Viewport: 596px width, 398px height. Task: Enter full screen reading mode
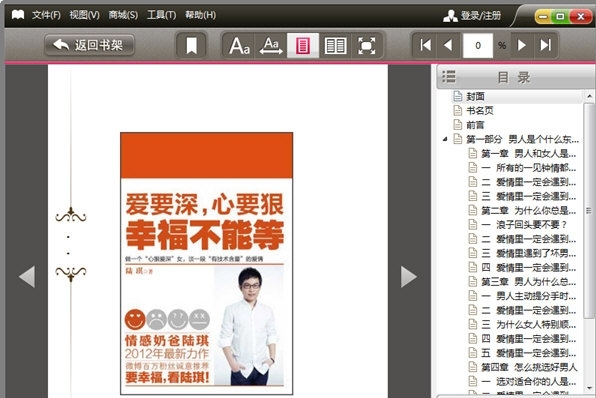pos(367,46)
